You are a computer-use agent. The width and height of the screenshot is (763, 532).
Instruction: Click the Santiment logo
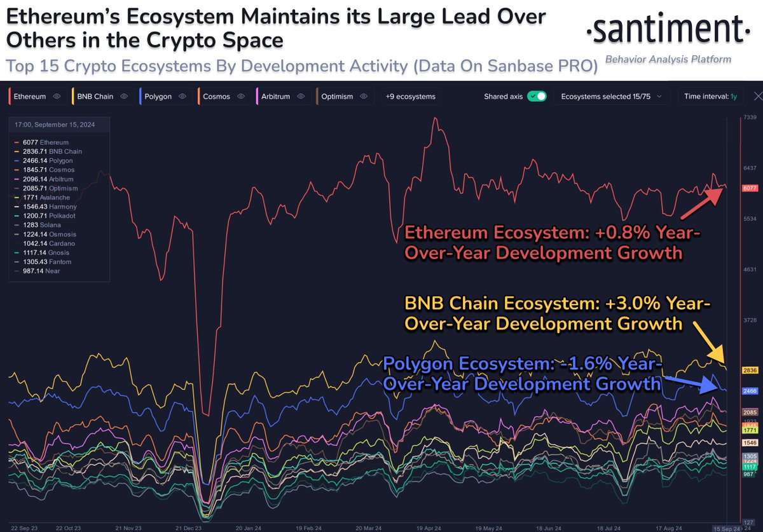click(x=666, y=29)
